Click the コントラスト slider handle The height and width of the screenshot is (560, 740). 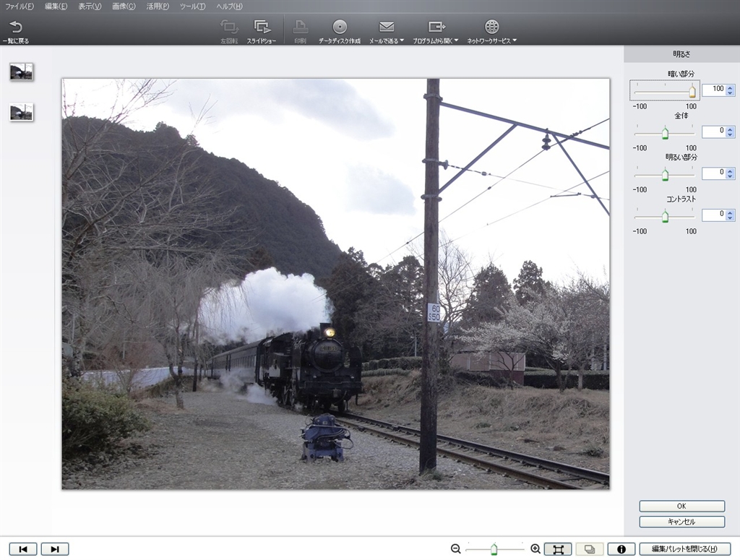click(x=665, y=216)
